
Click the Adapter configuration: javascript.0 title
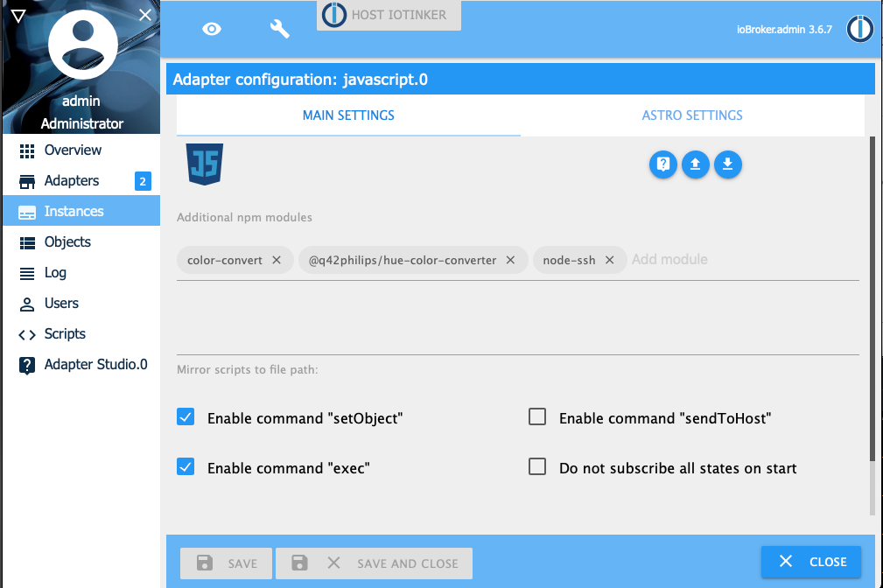pos(300,80)
